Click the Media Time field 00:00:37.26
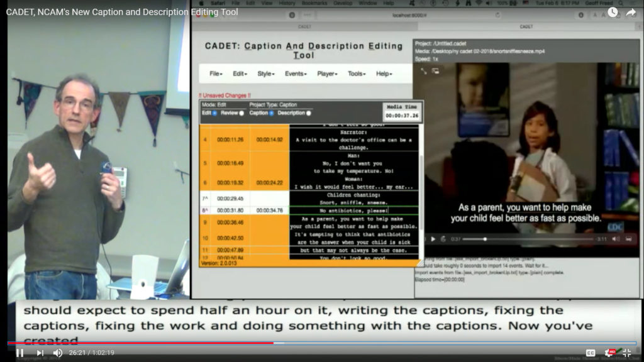The image size is (644, 362). (x=402, y=116)
